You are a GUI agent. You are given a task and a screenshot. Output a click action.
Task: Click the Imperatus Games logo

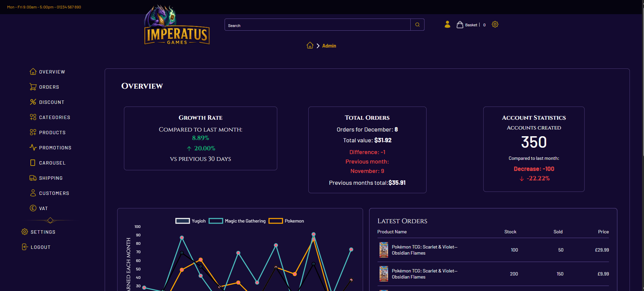click(177, 25)
